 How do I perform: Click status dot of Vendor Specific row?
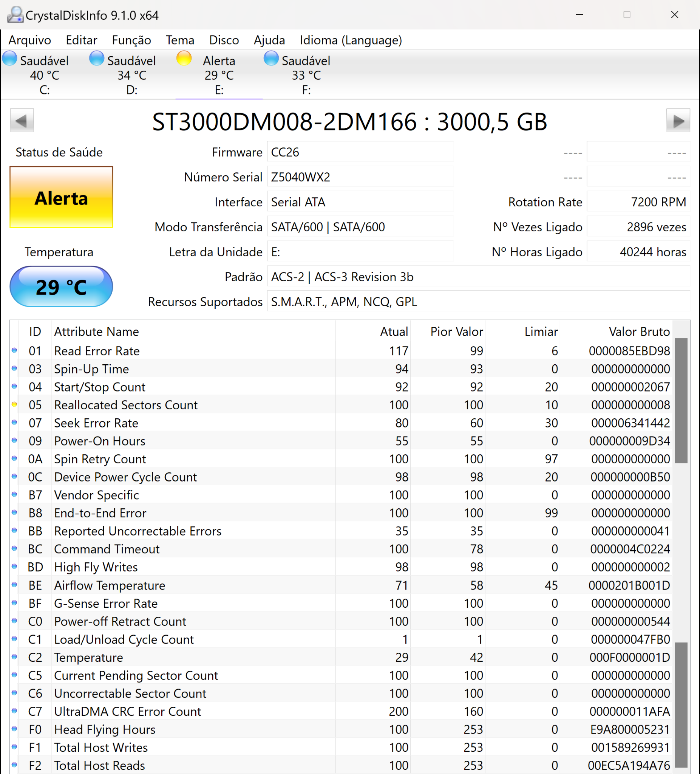pyautogui.click(x=14, y=494)
